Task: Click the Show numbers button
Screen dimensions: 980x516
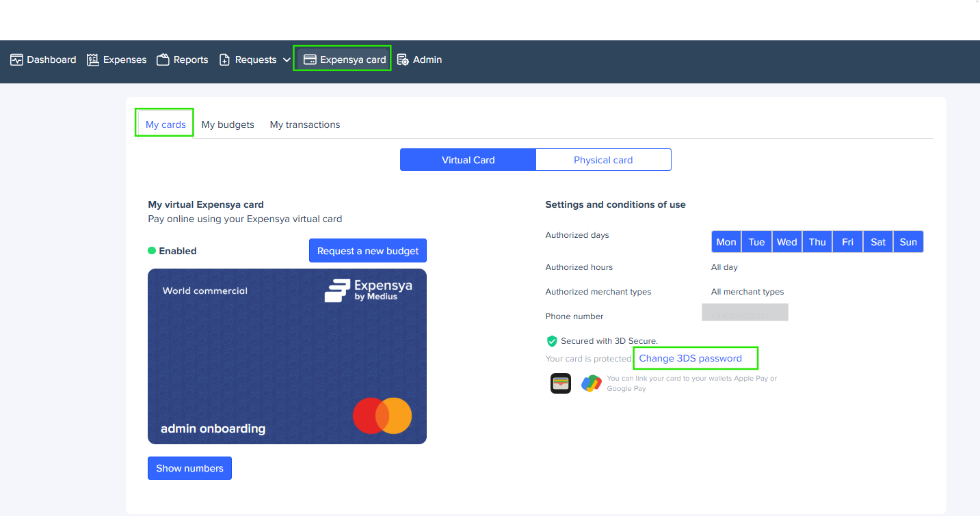Action: pos(190,468)
